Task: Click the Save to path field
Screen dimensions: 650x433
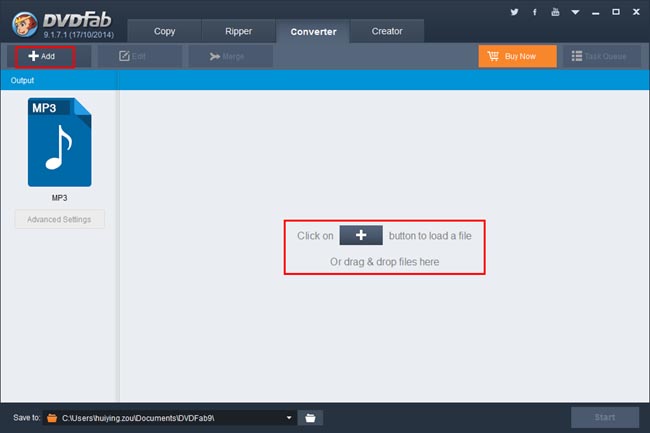Action: coord(169,418)
